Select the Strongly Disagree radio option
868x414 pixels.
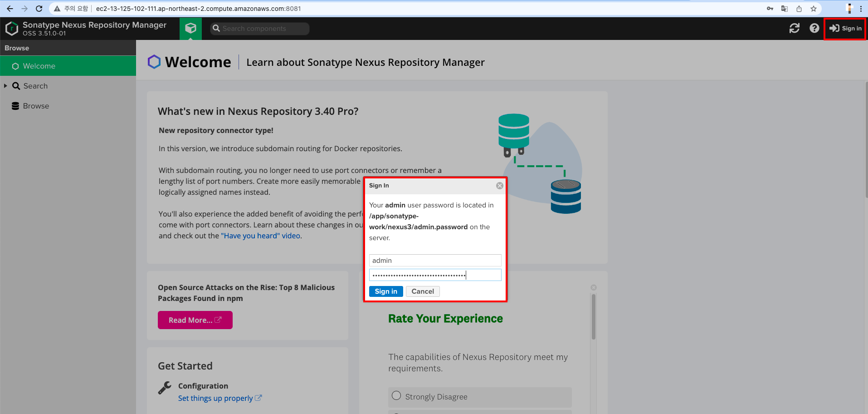pos(396,396)
